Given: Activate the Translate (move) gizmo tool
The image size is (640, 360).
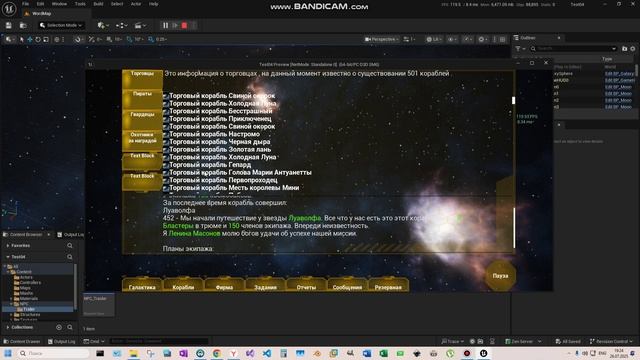Looking at the screenshot, I should 30,40.
